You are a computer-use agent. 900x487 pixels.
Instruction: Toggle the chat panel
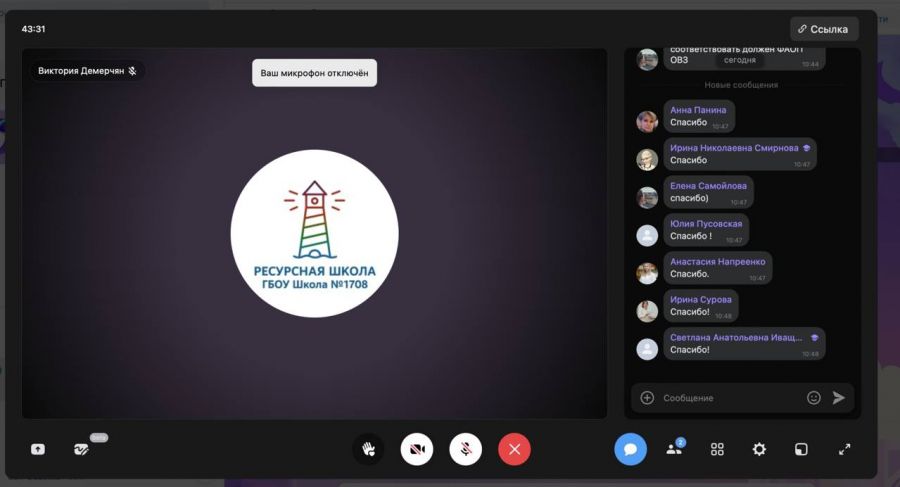tap(630, 449)
